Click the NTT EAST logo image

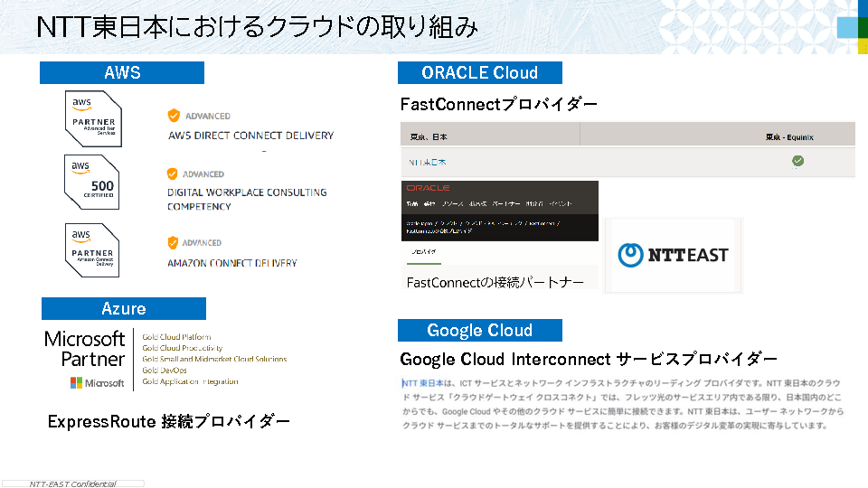673,255
